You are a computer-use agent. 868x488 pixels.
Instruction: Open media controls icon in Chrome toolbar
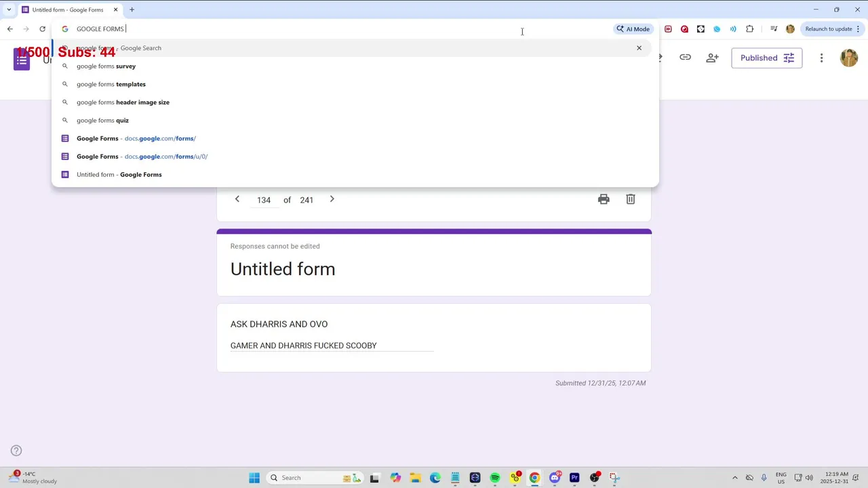pyautogui.click(x=774, y=29)
